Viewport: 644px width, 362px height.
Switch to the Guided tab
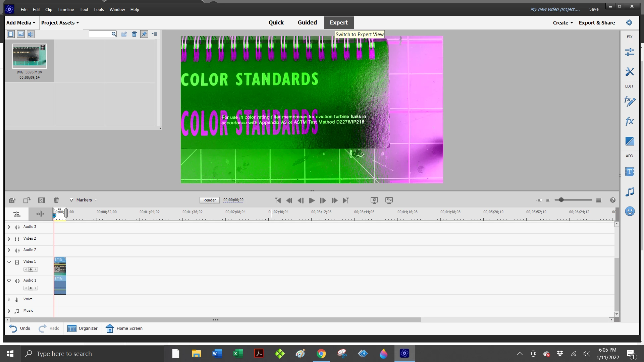[307, 22]
